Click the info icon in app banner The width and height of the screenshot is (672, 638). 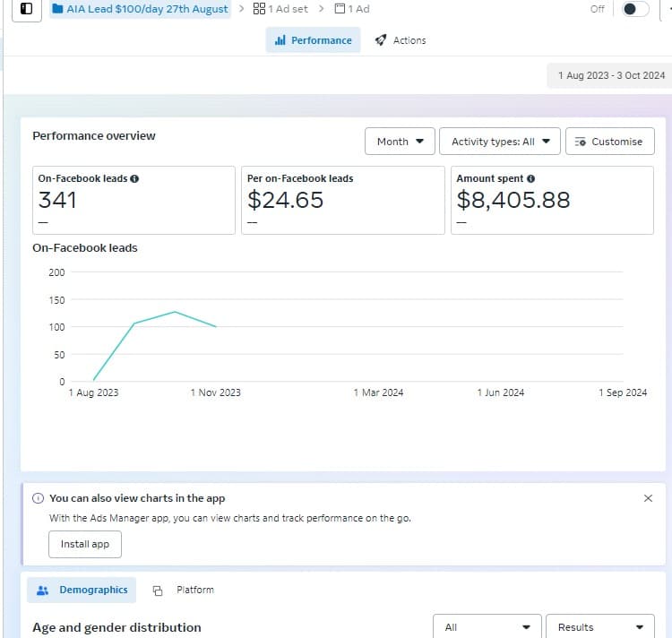tap(38, 498)
